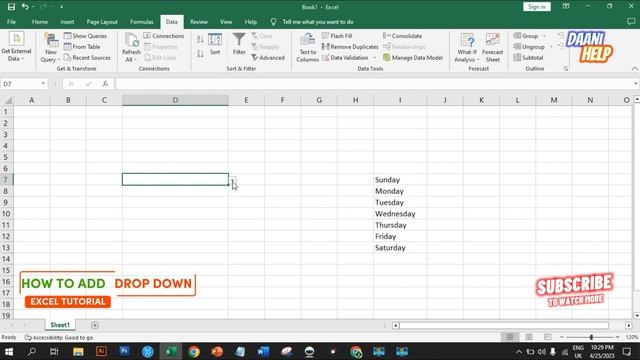Image resolution: width=640 pixels, height=360 pixels.
Task: Collapse the ribbon chevron
Action: 634,69
